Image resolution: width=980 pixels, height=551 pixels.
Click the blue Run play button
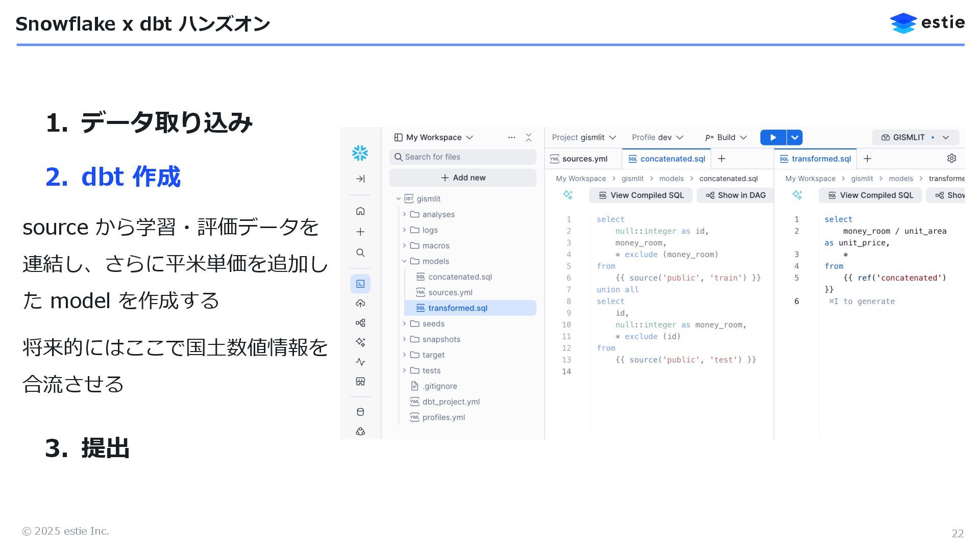click(773, 138)
